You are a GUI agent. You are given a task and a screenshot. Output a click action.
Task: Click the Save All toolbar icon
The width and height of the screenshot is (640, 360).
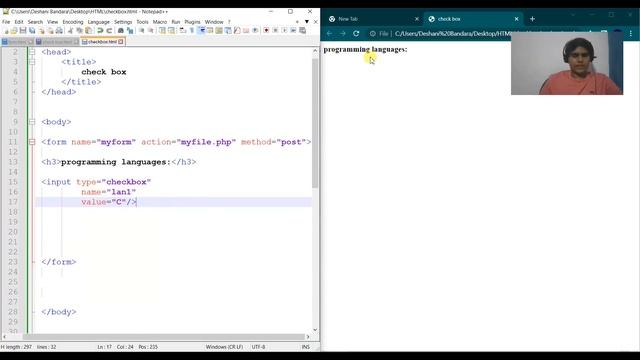pyautogui.click(x=32, y=31)
